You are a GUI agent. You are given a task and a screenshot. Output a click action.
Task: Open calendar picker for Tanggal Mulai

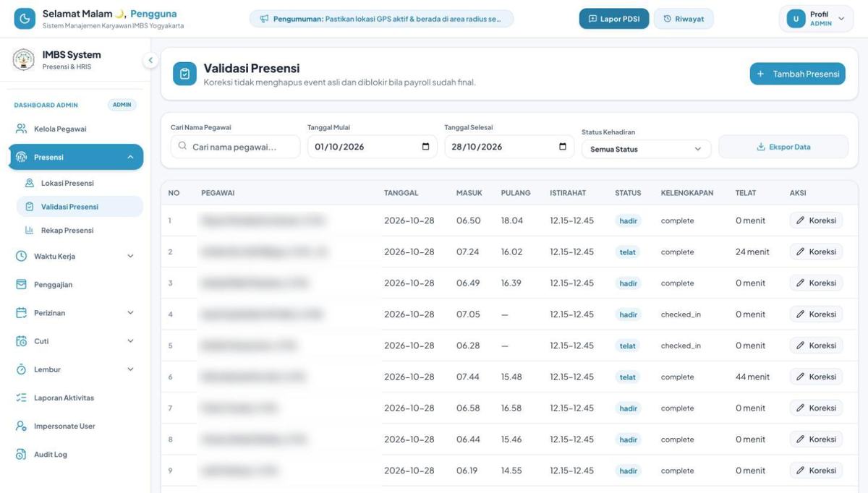pos(425,147)
